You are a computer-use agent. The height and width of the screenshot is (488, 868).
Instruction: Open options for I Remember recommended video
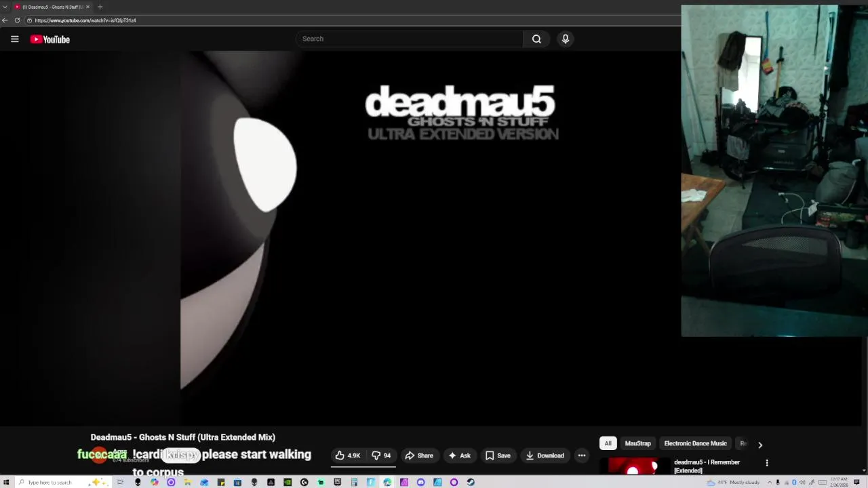[x=767, y=463]
